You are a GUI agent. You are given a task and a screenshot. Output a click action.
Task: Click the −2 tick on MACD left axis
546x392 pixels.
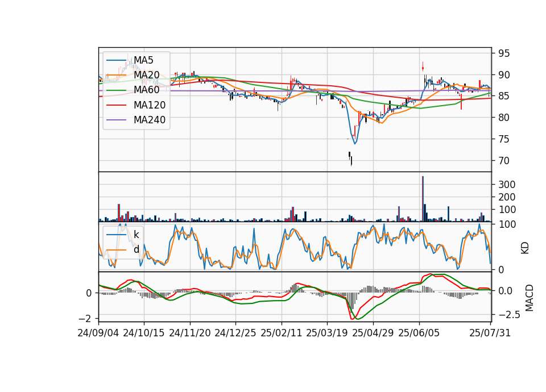pyautogui.click(x=85, y=319)
